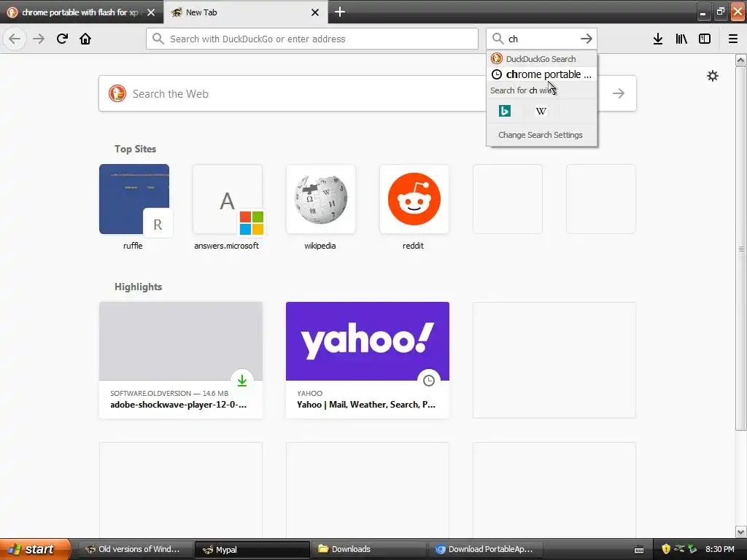747x560 pixels.
Task: Click the forward navigation arrow
Action: click(x=39, y=39)
